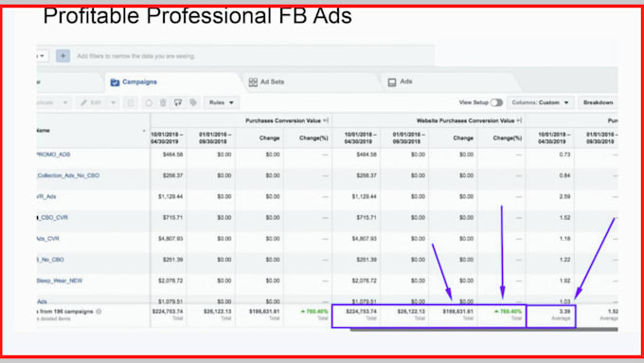Collapse Website Purchases Conversion Value group icon
Screen dimensions: 644x363
(x=520, y=120)
